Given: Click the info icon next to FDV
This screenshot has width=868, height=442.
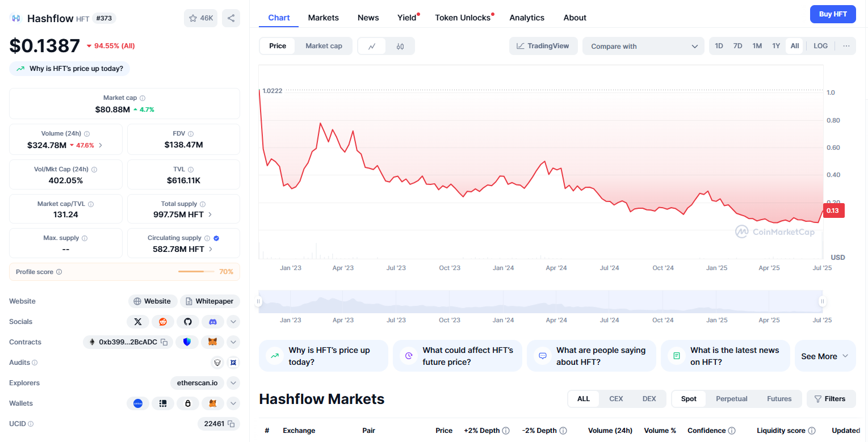Looking at the screenshot, I should [x=191, y=134].
